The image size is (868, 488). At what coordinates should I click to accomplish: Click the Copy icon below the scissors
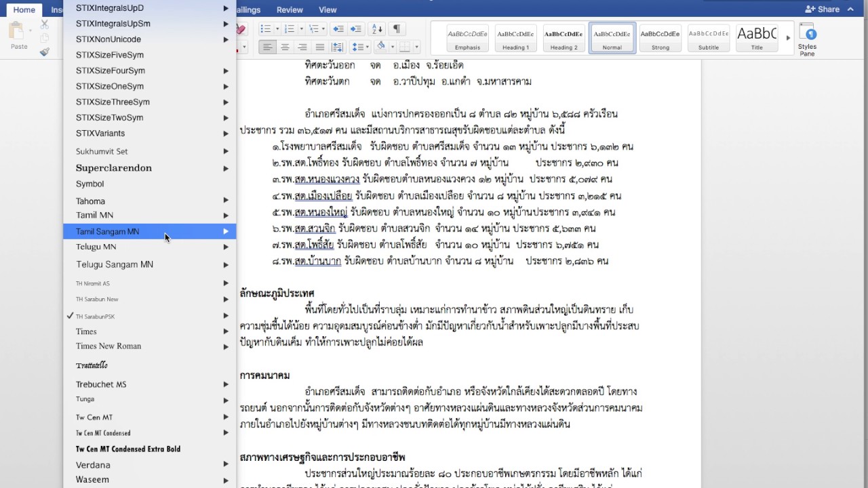[x=45, y=37]
